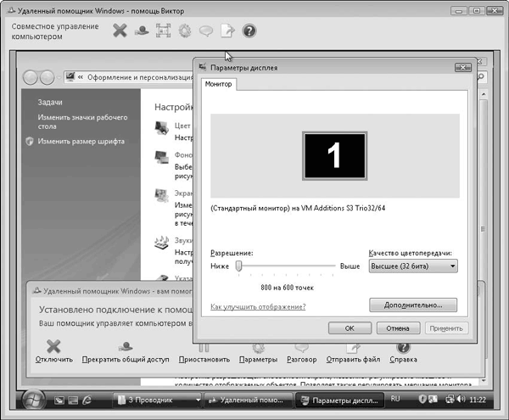Click the send file icon in the top toolbar
509x420 pixels.
[227, 31]
